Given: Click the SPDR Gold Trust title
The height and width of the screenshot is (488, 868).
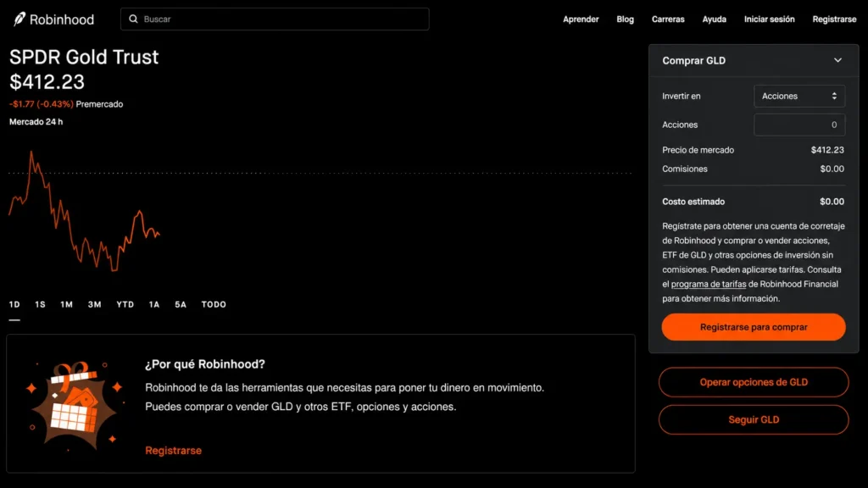Looking at the screenshot, I should coord(84,57).
